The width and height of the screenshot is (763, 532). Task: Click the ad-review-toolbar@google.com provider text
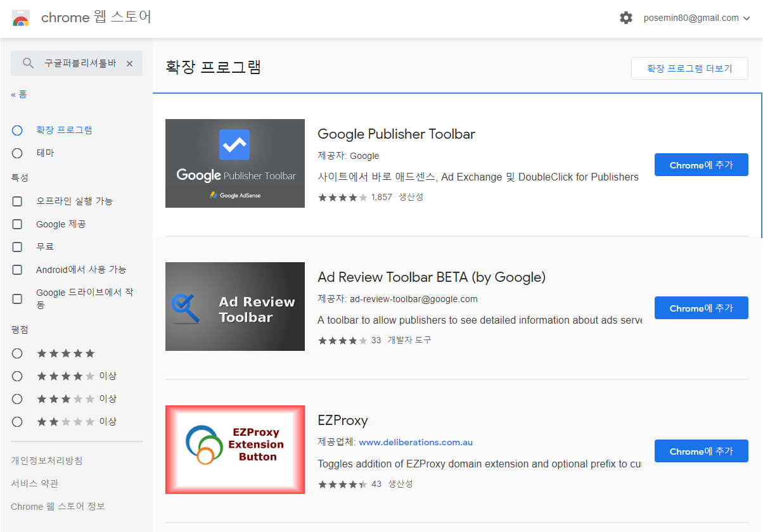(414, 299)
